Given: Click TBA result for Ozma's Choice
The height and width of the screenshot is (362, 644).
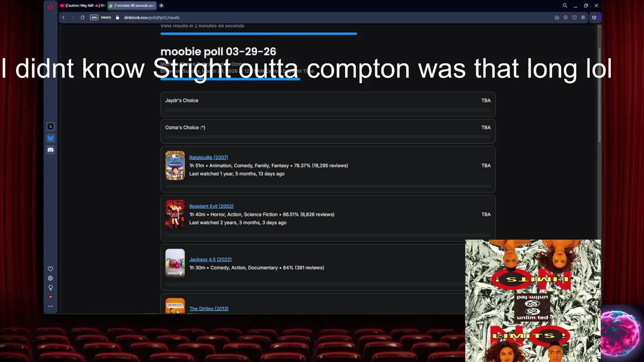Looking at the screenshot, I should (x=486, y=128).
